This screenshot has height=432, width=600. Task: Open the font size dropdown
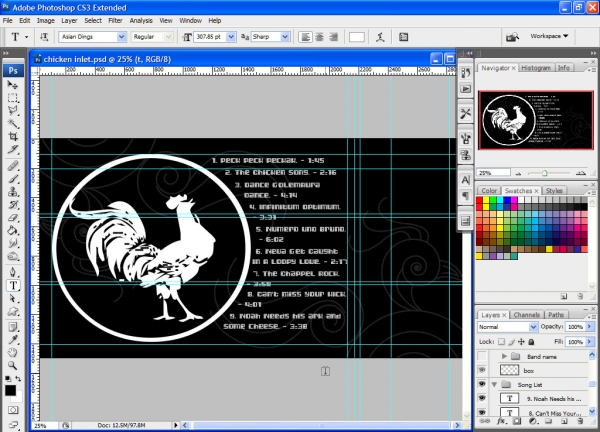click(x=231, y=37)
